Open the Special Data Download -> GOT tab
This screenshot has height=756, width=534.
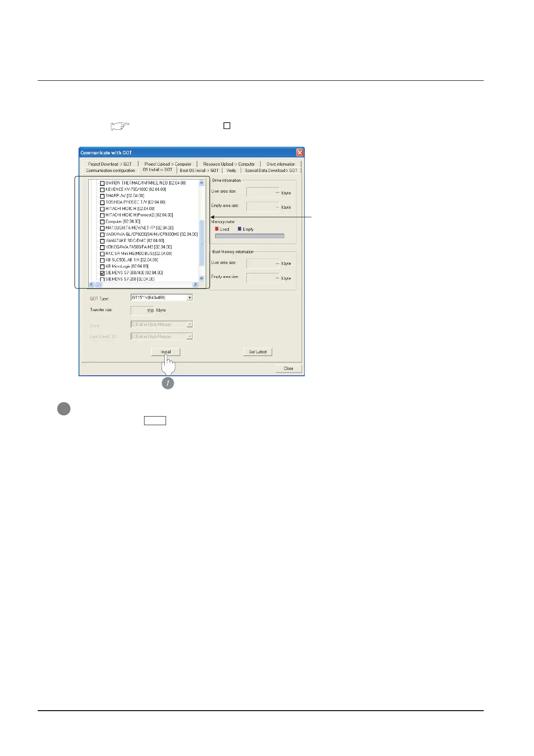[x=271, y=171]
